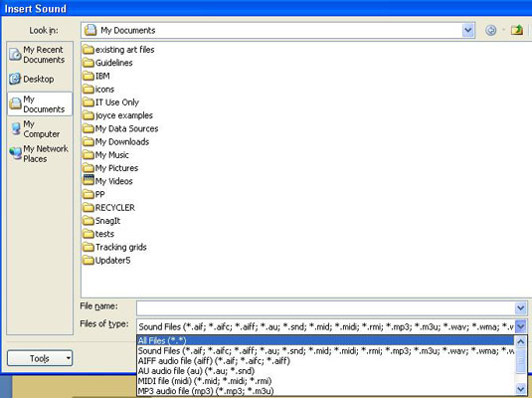Click the Back navigation arrow icon
The width and height of the screenshot is (532, 398).
coord(490,30)
